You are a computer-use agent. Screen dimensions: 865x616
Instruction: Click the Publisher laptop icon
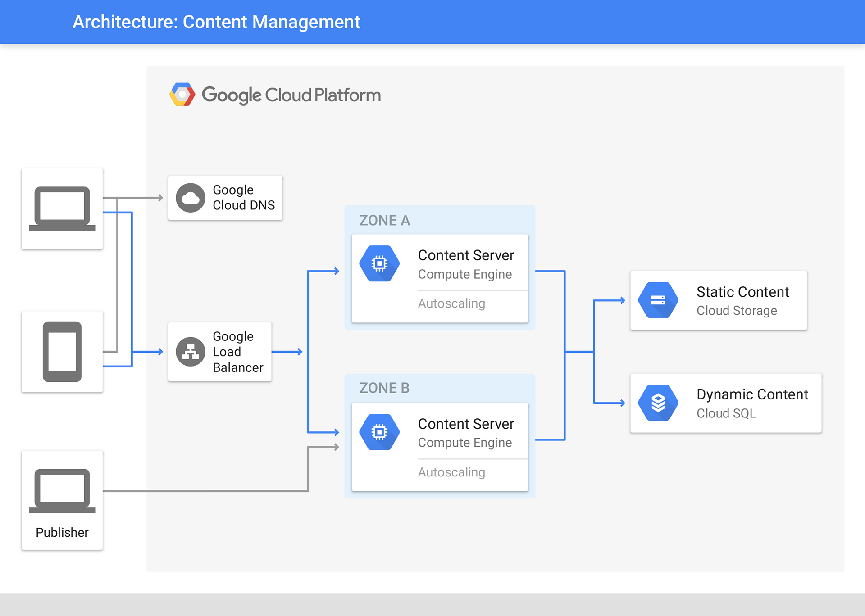coord(62,491)
